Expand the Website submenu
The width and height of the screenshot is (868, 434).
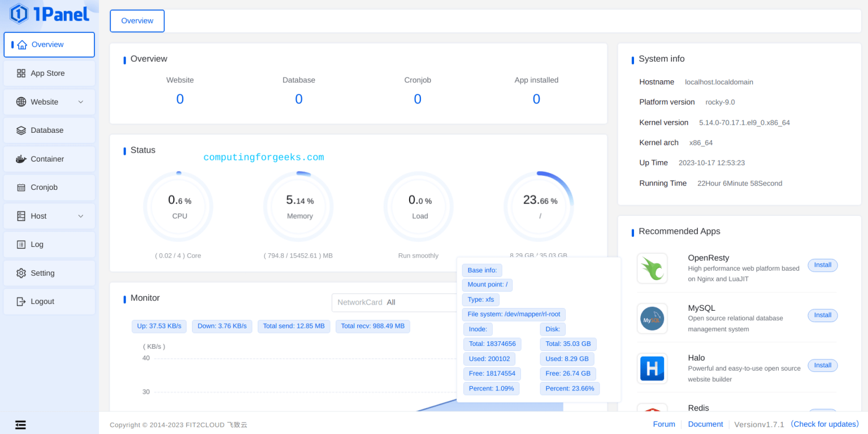[49, 102]
